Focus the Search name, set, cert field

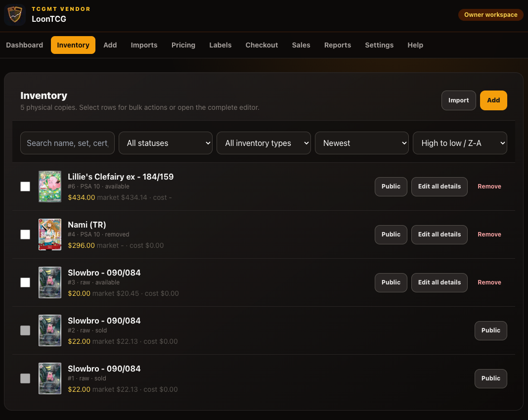(x=67, y=143)
